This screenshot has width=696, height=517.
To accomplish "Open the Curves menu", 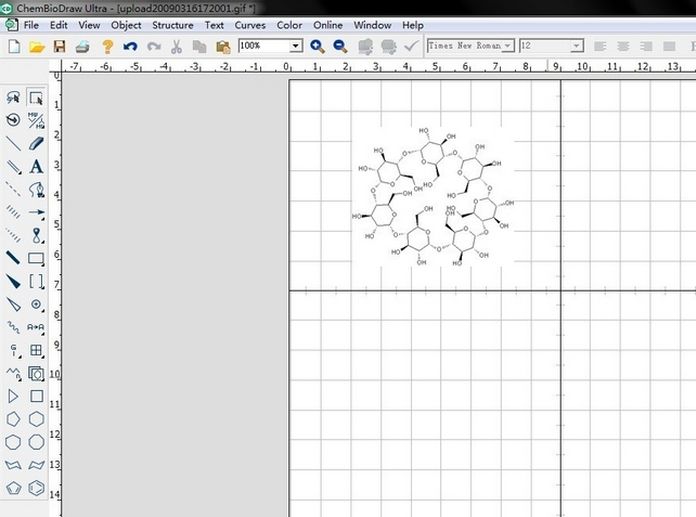I will tap(250, 25).
